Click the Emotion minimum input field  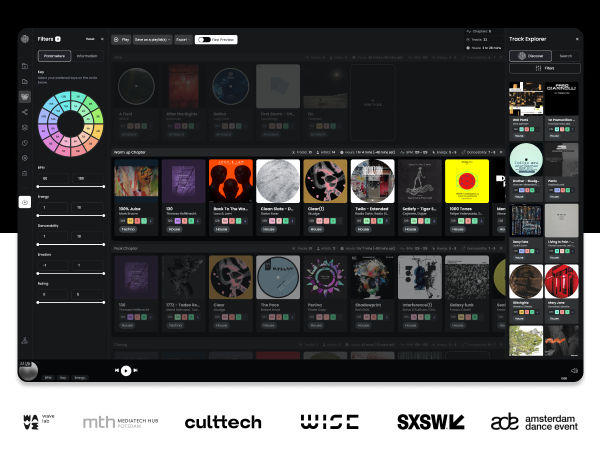tap(53, 265)
